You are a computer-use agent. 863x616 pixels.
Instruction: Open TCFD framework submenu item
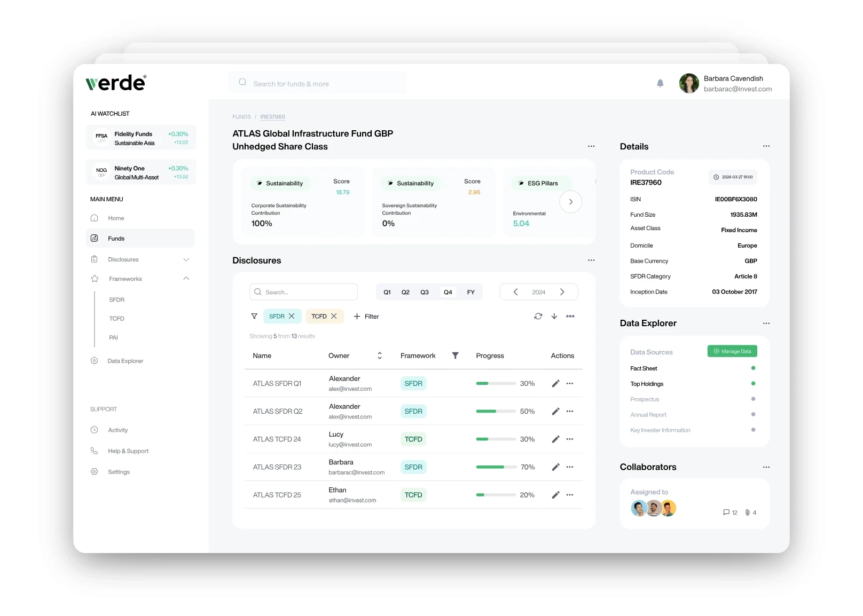click(x=117, y=319)
